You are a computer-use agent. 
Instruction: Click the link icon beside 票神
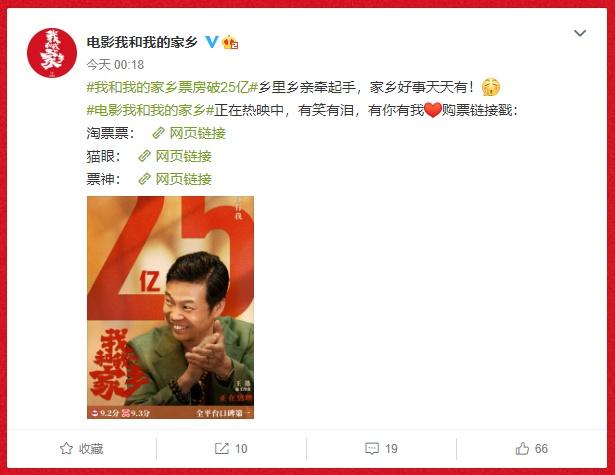coord(145,179)
